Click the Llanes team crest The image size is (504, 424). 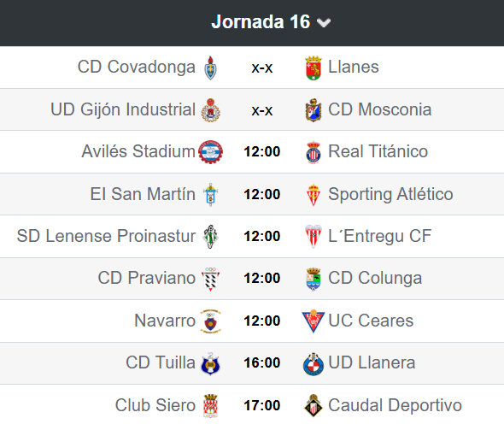(x=314, y=68)
